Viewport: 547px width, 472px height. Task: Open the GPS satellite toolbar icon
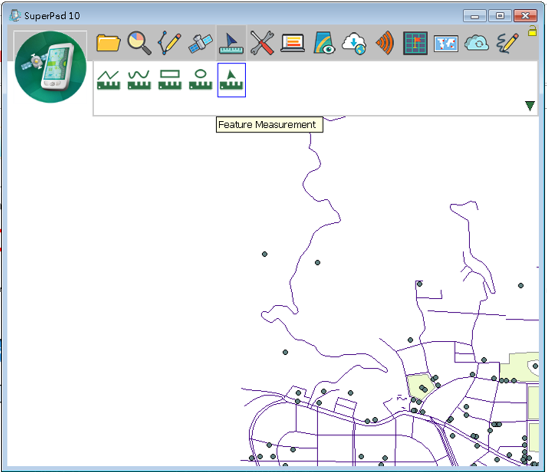(200, 43)
